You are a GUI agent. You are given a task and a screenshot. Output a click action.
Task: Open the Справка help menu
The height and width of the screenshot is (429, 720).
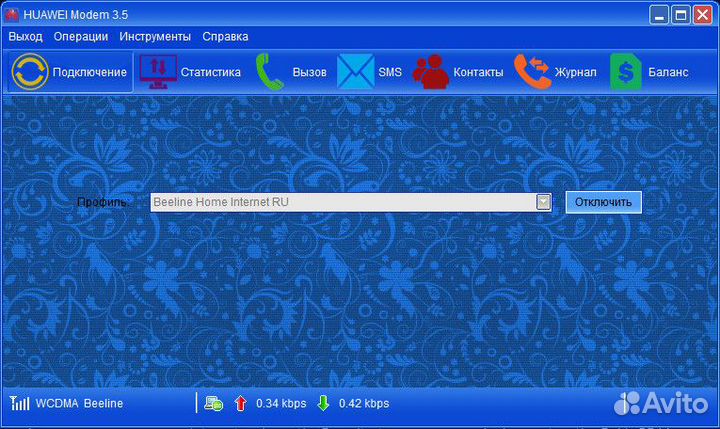225,36
